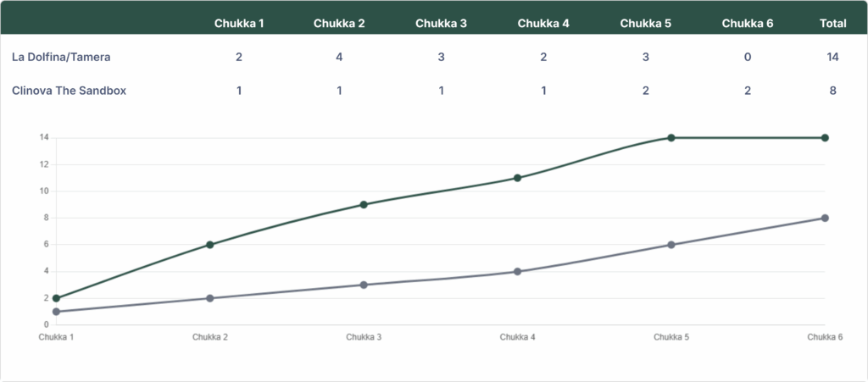Select the La Dolfina/Tamera team name
Image resolution: width=868 pixels, height=382 pixels.
(x=61, y=57)
